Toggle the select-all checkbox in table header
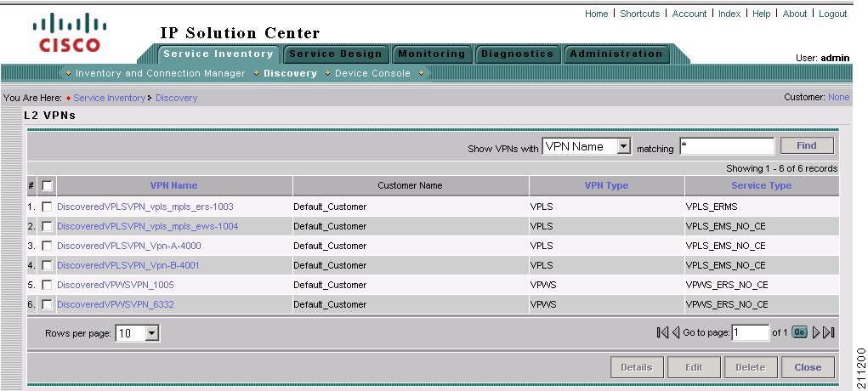868x391 pixels. [47, 186]
